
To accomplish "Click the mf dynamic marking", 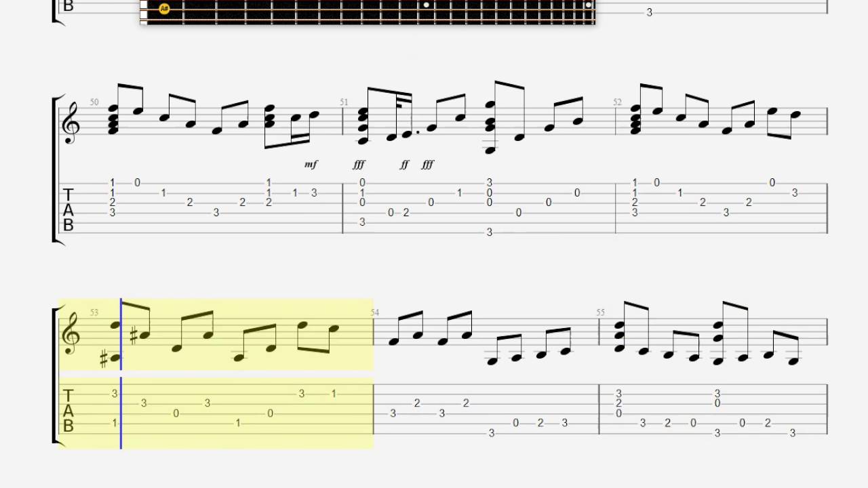I will tap(311, 165).
